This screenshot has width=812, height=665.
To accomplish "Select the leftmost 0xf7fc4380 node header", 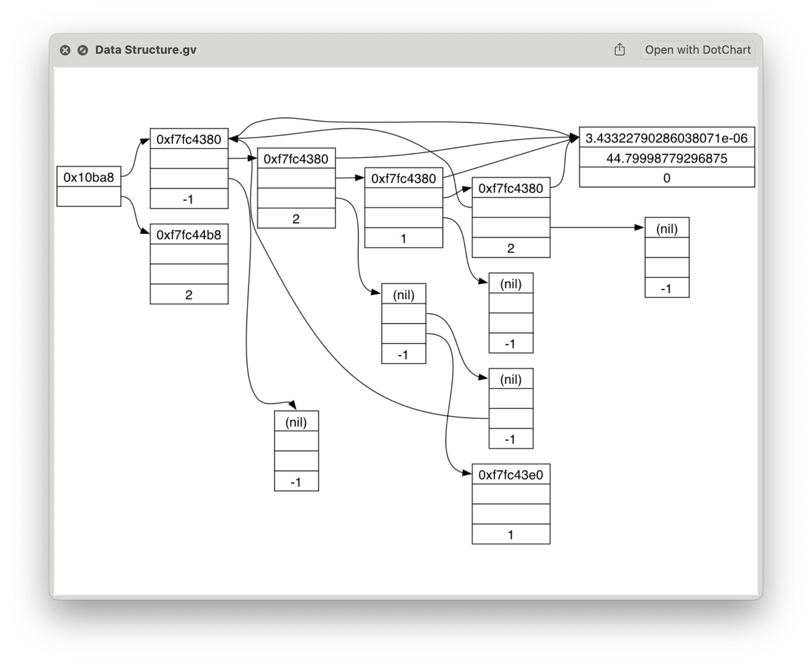I will point(189,139).
